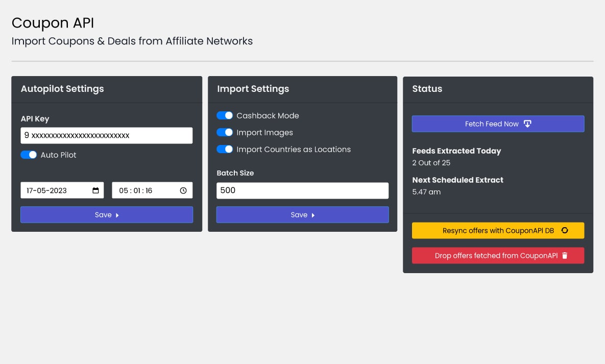Viewport: 605px width, 364px height.
Task: Toggle Import Countries as Locations switch
Action: coord(225,149)
